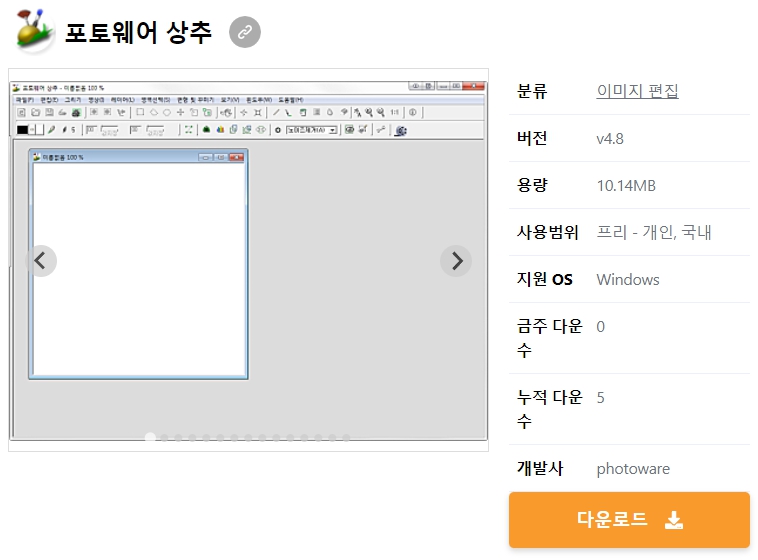This screenshot has width=758, height=560.
Task: Select the highlighted first carousel dot
Action: click(150, 438)
